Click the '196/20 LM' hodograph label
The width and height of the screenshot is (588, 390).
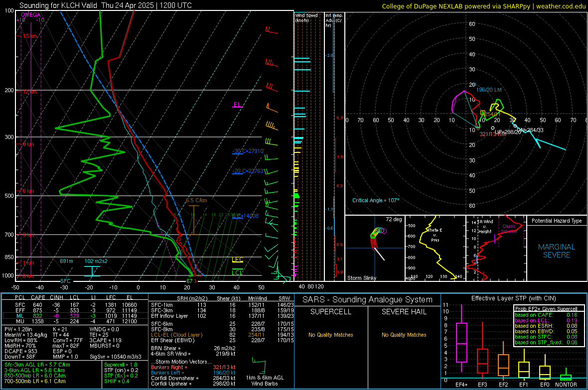click(x=489, y=90)
